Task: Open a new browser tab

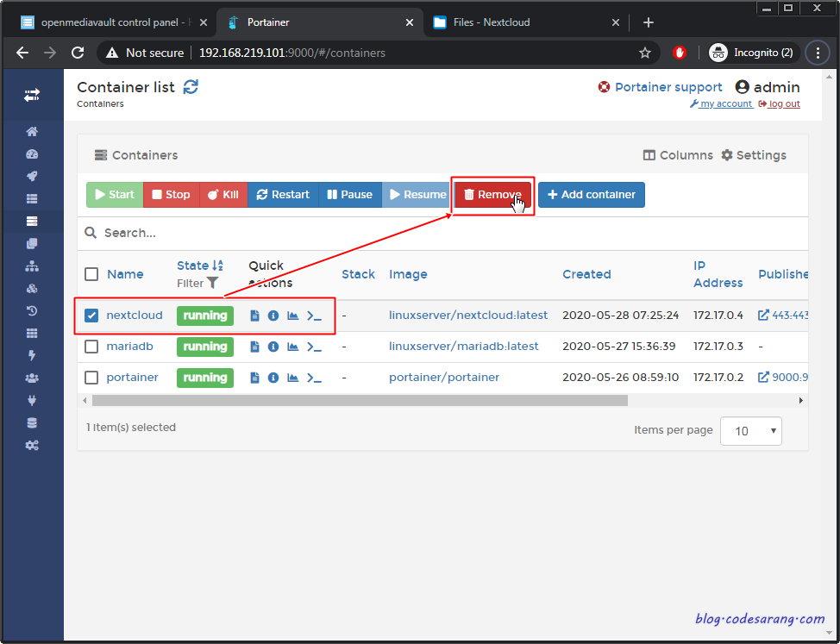Action: tap(649, 22)
